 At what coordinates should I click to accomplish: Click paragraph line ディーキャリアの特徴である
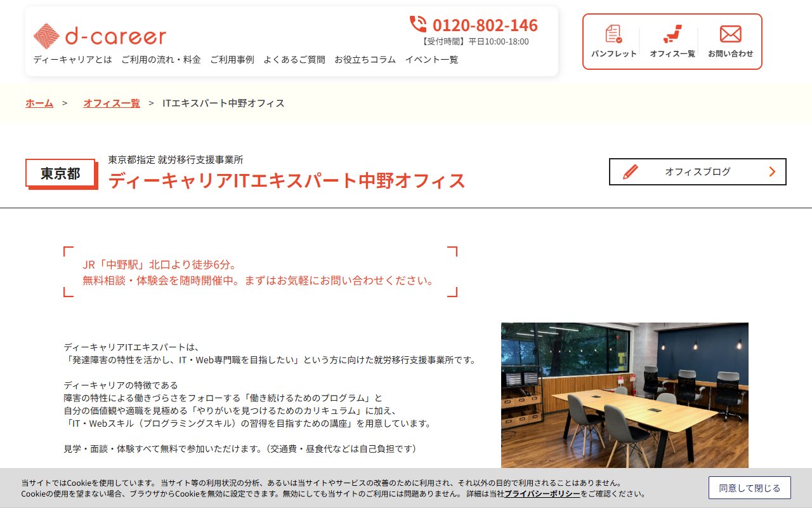[121, 385]
